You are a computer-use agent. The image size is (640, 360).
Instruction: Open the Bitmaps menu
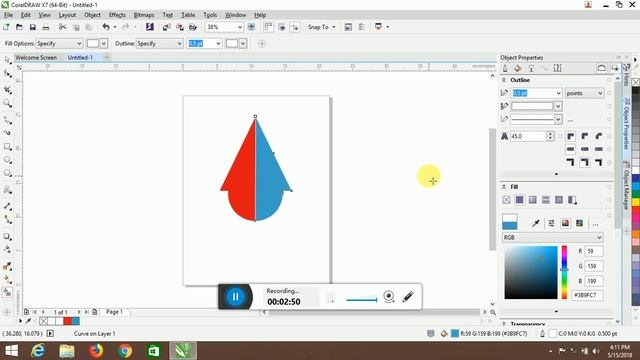pos(144,15)
